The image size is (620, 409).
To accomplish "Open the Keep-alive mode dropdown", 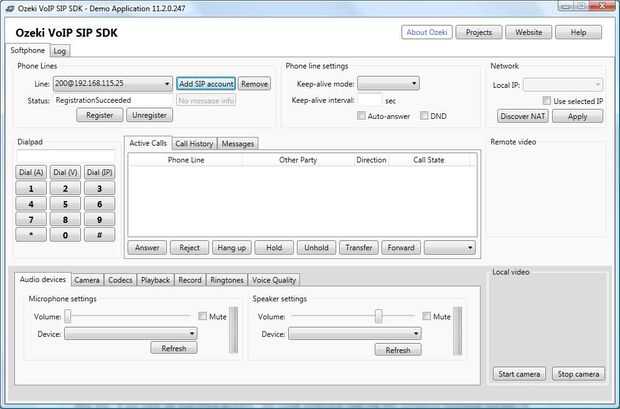I will (388, 83).
